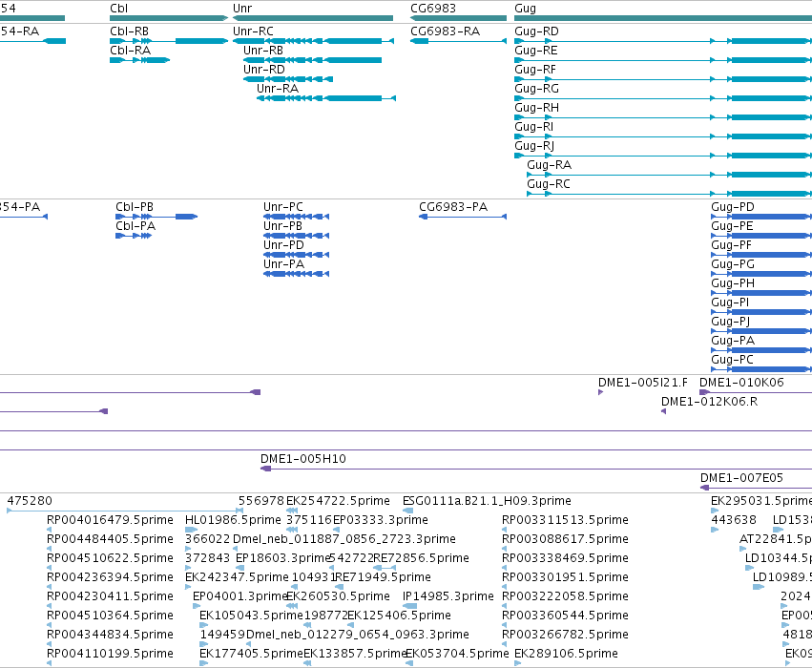Viewport: 812px width, 668px height.
Task: Select the Unr-RC transcript label
Action: pyautogui.click(x=253, y=31)
